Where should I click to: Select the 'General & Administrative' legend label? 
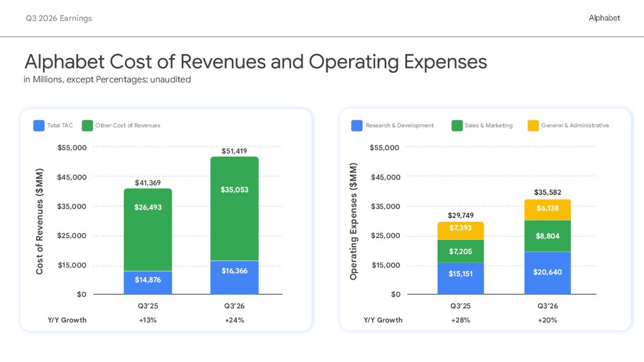575,126
